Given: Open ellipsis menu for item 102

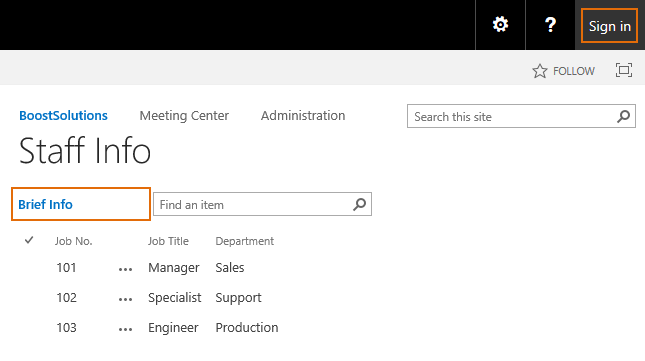Looking at the screenshot, I should [125, 300].
